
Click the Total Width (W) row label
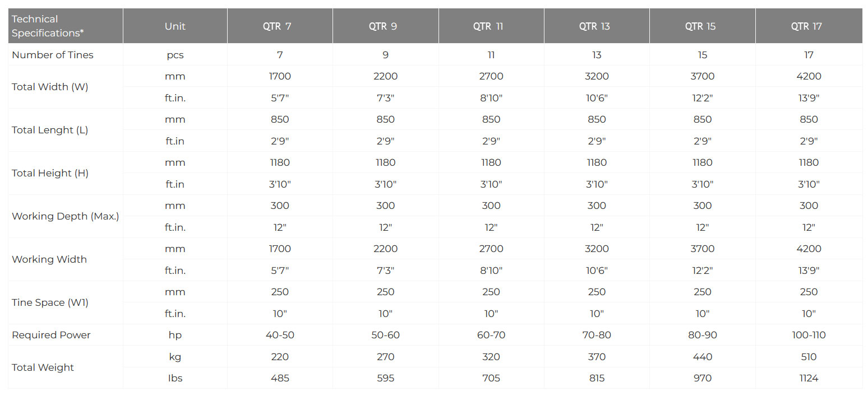point(50,87)
